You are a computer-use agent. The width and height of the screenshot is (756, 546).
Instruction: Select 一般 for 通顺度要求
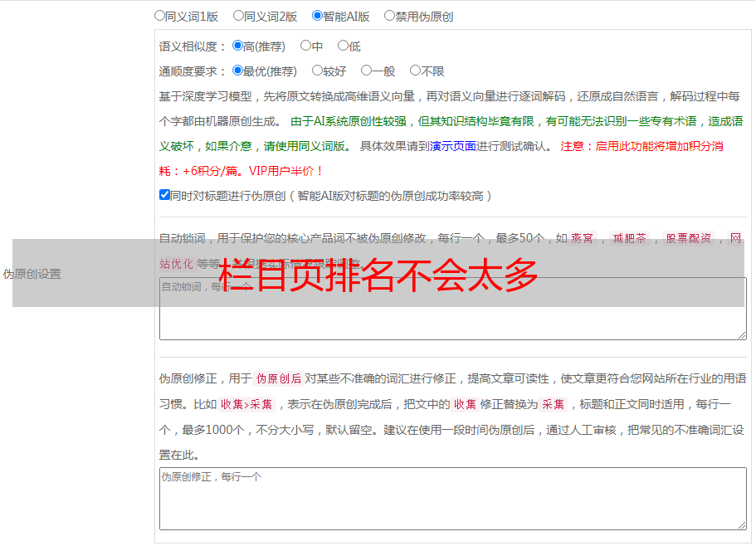tap(366, 71)
